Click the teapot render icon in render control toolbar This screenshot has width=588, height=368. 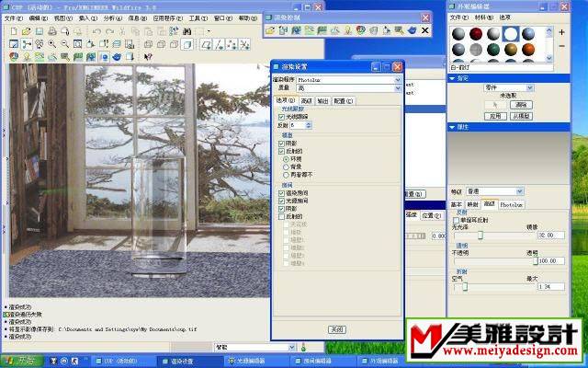pyautogui.click(x=412, y=30)
